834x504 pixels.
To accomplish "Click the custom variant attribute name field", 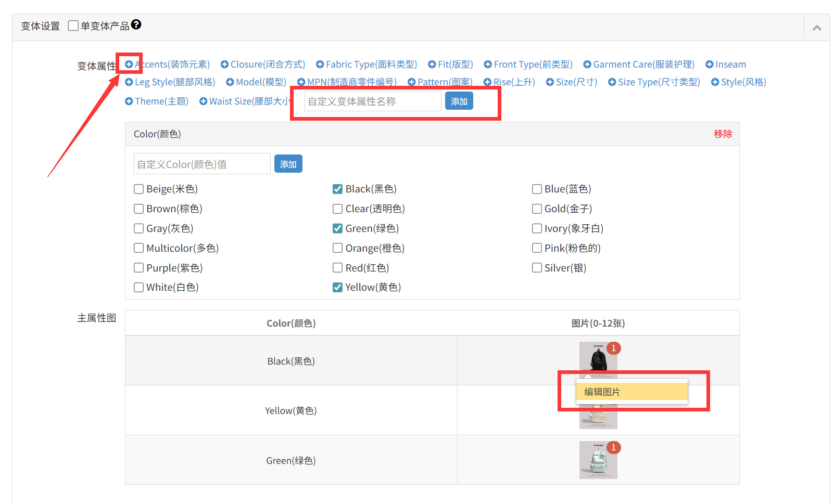I will (373, 101).
